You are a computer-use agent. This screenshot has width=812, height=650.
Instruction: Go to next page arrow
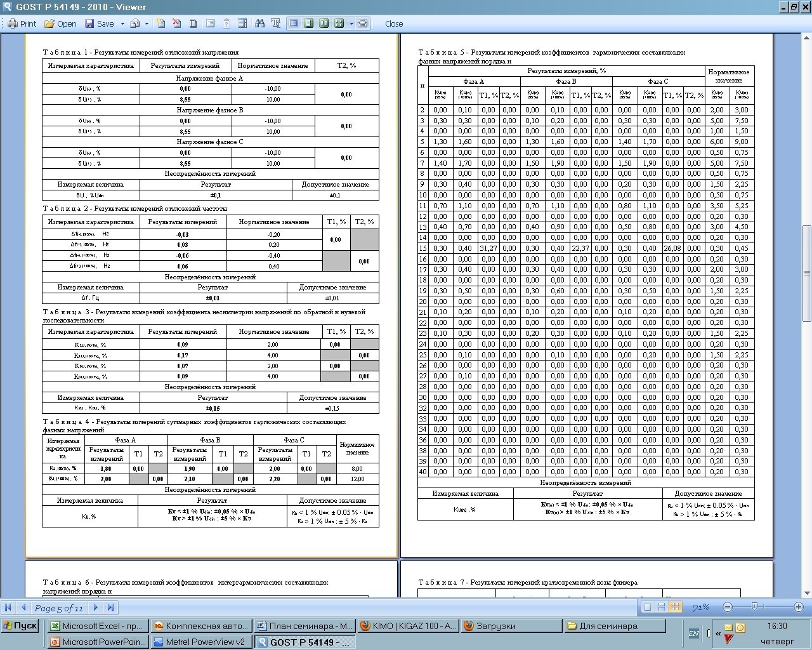coord(96,607)
